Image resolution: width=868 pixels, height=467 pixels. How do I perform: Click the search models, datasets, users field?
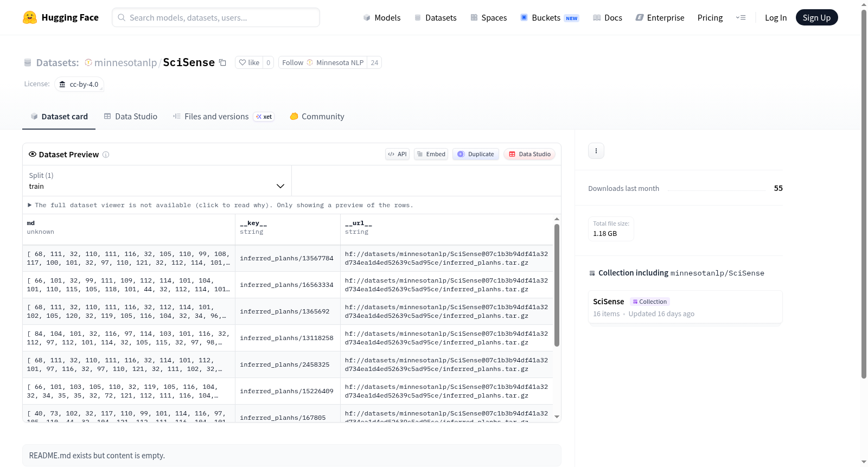pyautogui.click(x=216, y=17)
